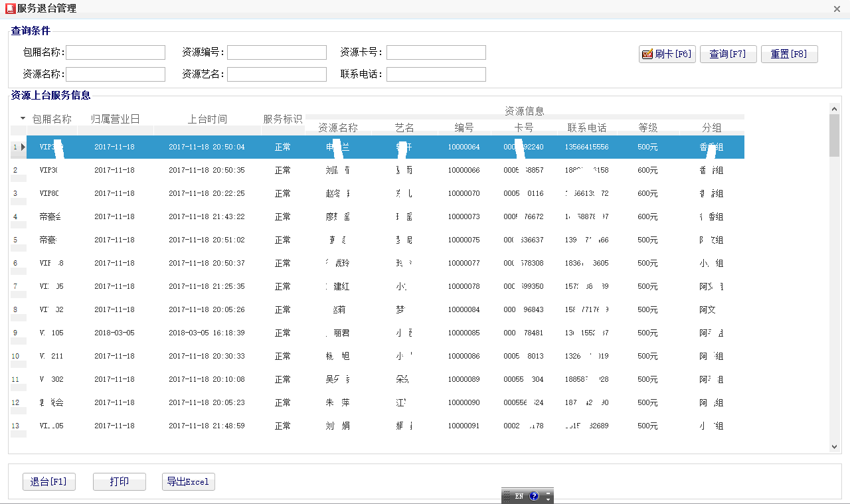Open the grid column selector dropdown arrow
The width and height of the screenshot is (850, 504).
click(23, 118)
